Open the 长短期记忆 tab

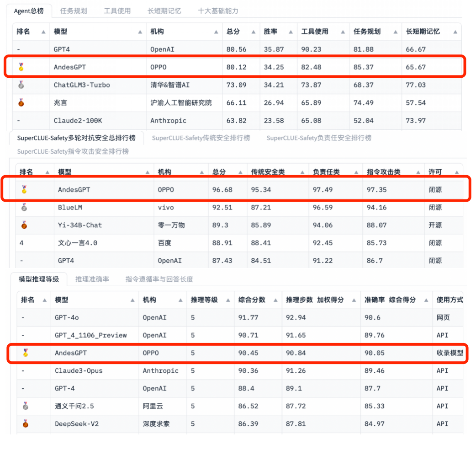[164, 11]
